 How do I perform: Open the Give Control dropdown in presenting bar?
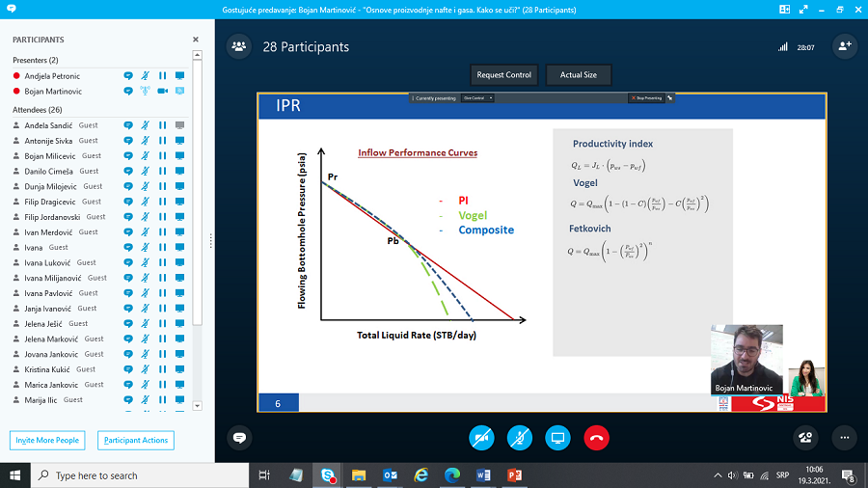pos(478,98)
